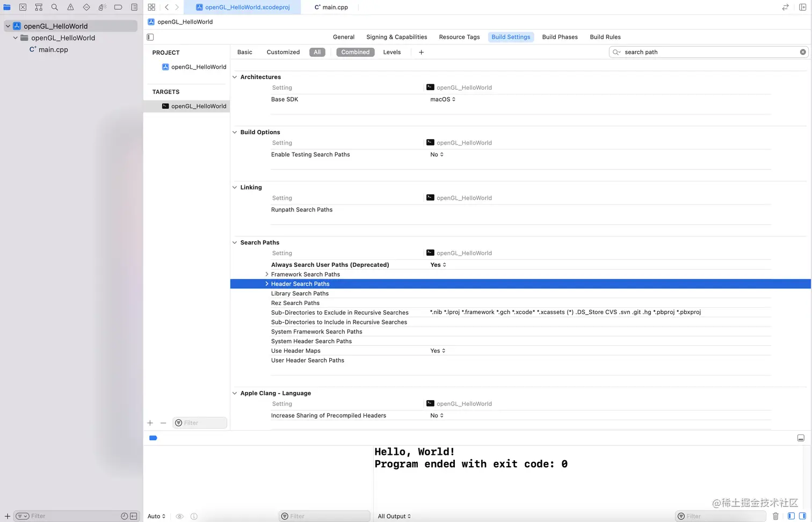The width and height of the screenshot is (812, 522).
Task: Add a build setting with plus button
Action: (x=421, y=52)
